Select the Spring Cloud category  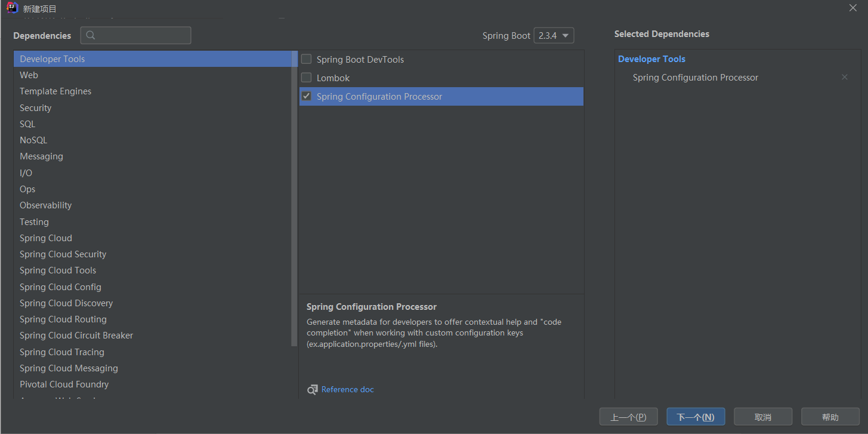[153, 238]
